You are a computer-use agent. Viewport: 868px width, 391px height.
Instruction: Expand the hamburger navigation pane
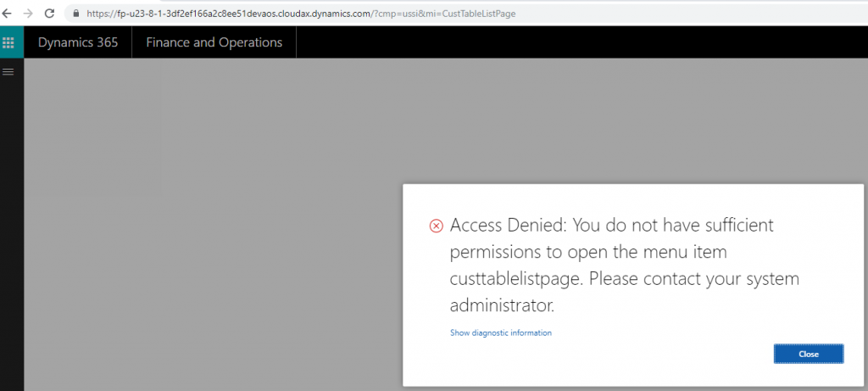click(x=8, y=72)
